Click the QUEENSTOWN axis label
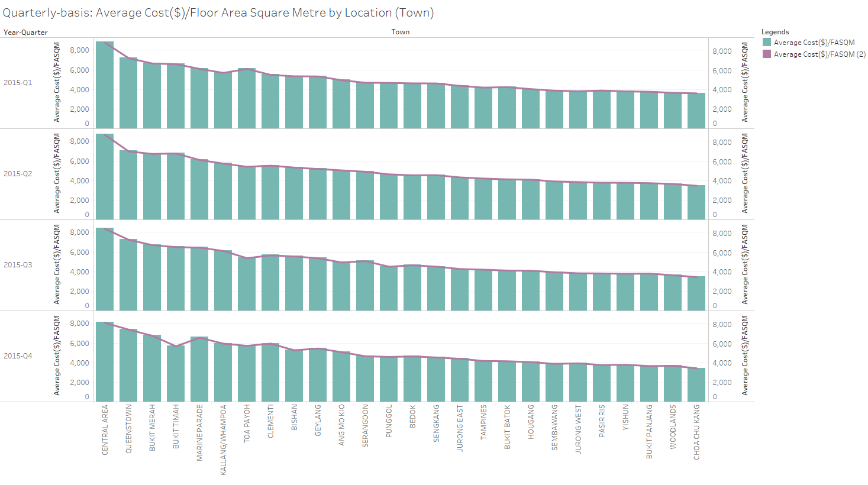This screenshot has height=485, width=868. (x=128, y=429)
